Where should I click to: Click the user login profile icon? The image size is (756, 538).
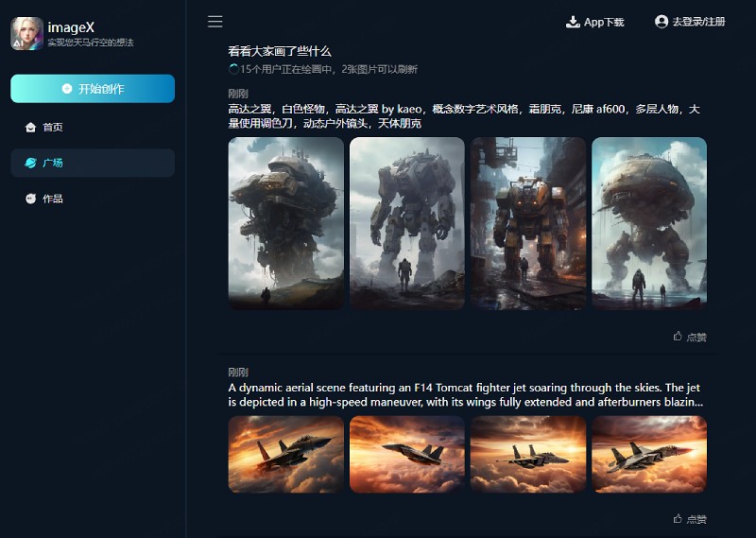click(x=661, y=22)
